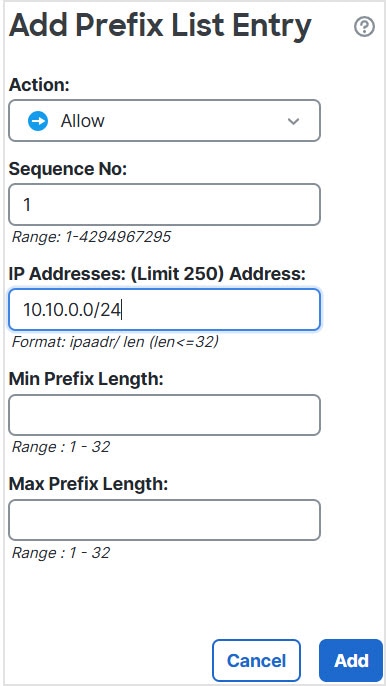Screen dimensions: 386x686
Task: Confirm with the blue Add button
Action: pyautogui.click(x=351, y=661)
